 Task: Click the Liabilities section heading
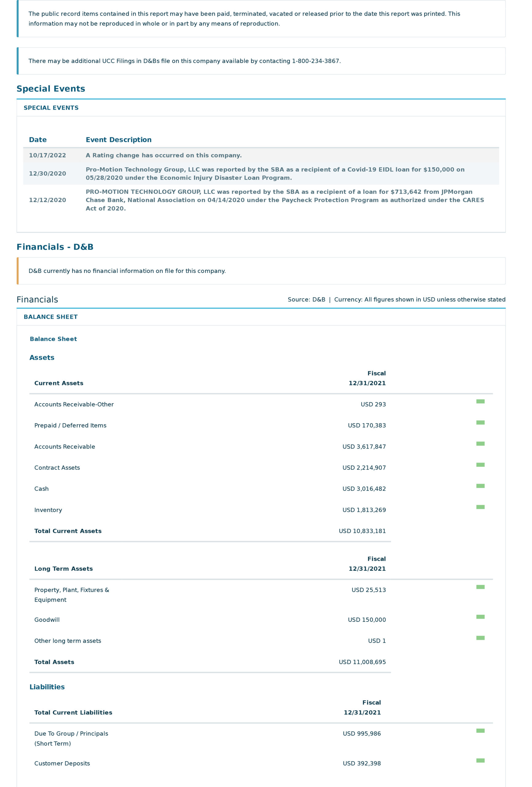coord(47,687)
